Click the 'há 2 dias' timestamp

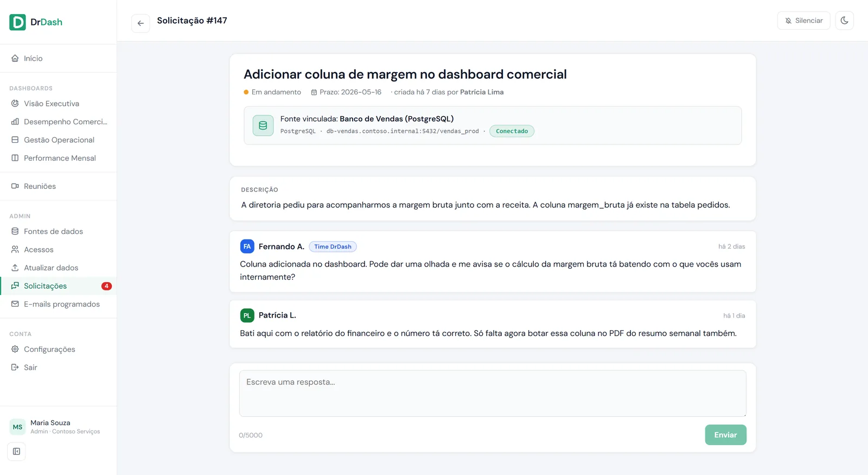[732, 246]
